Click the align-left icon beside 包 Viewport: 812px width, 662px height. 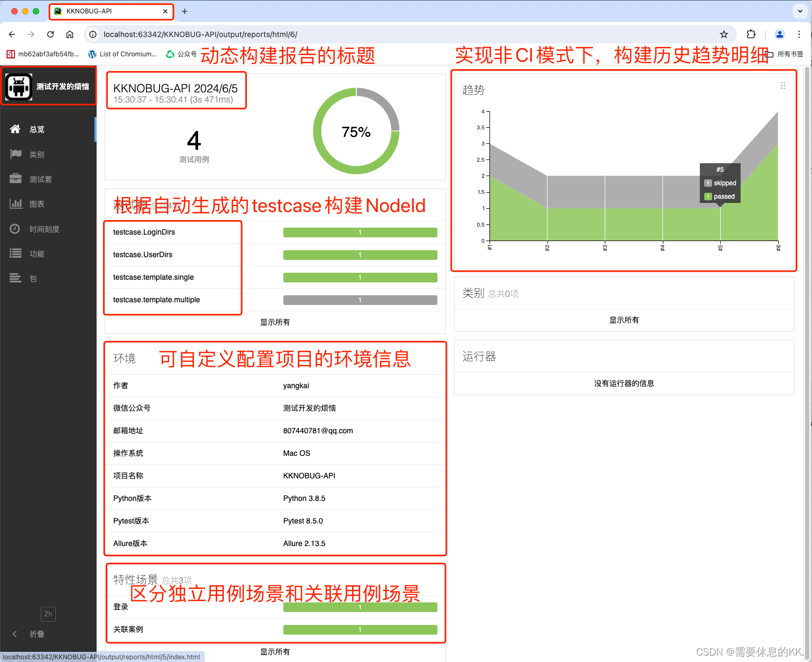click(x=16, y=278)
